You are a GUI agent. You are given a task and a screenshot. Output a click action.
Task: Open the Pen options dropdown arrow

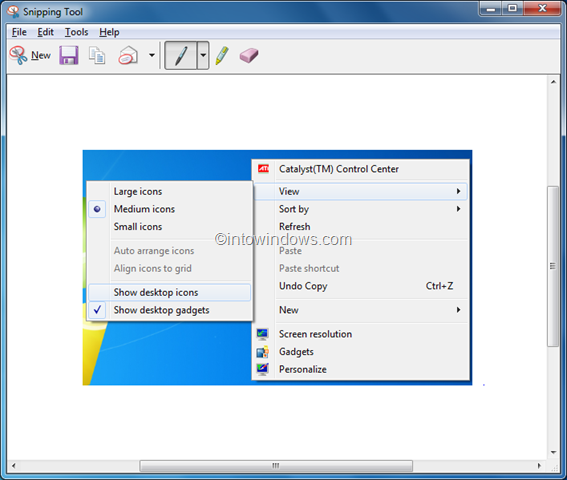[203, 55]
